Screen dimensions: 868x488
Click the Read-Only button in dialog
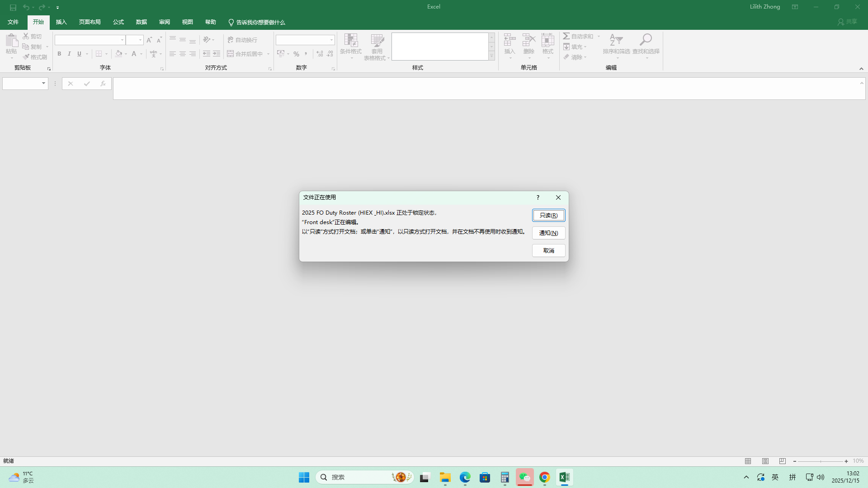pyautogui.click(x=548, y=215)
